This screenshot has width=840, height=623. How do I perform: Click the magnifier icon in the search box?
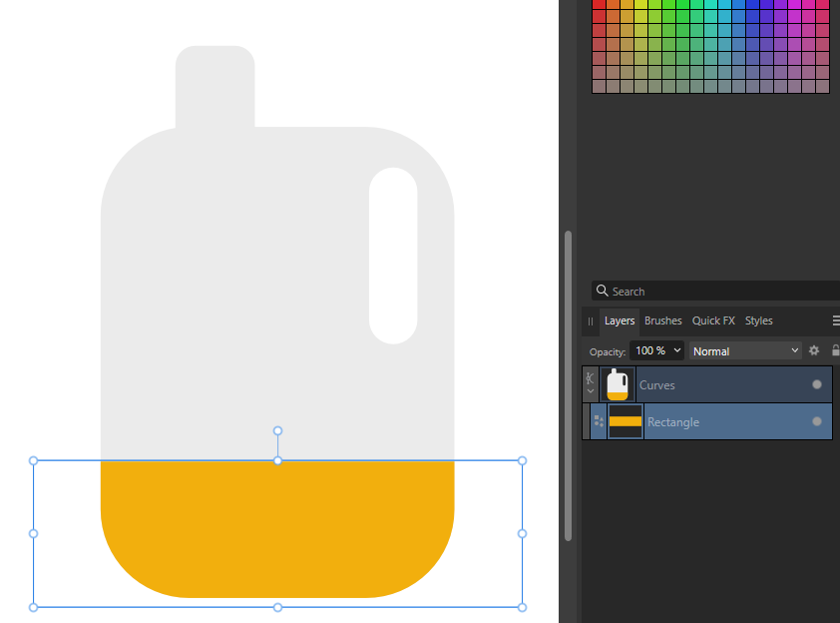[603, 291]
